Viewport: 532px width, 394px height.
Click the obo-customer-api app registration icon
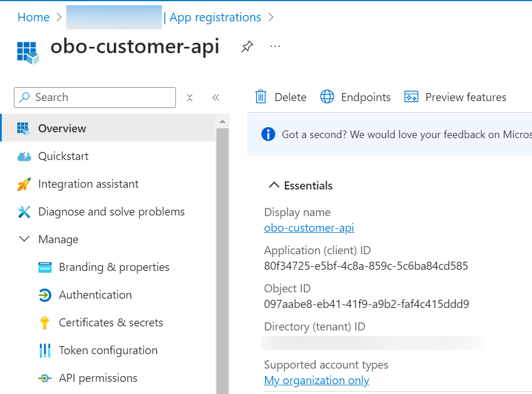[28, 53]
